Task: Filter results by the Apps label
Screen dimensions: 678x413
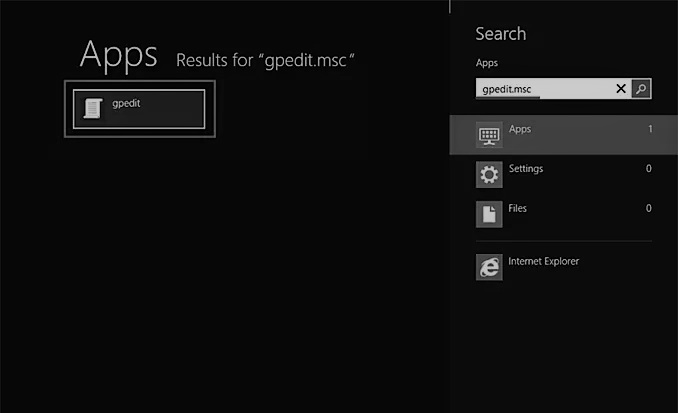Action: click(x=520, y=129)
